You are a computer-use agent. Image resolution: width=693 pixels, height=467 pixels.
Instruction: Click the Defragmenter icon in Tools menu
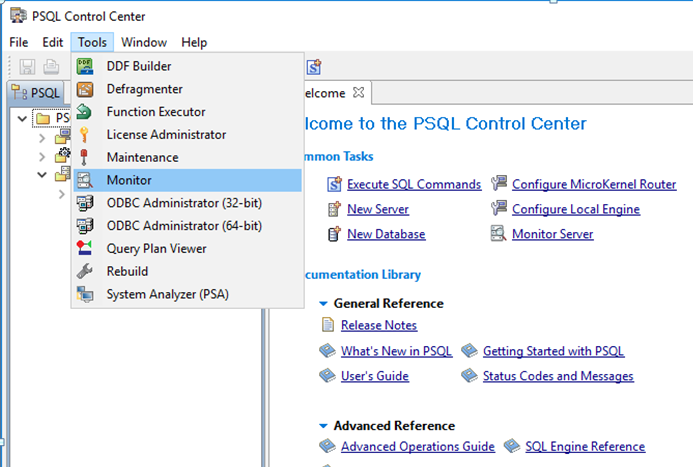[85, 89]
